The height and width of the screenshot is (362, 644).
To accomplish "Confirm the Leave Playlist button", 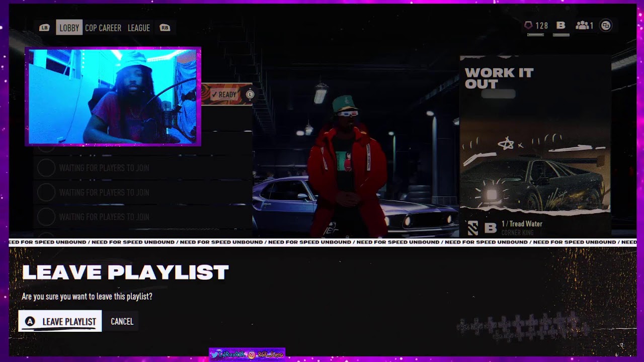I will (x=60, y=321).
